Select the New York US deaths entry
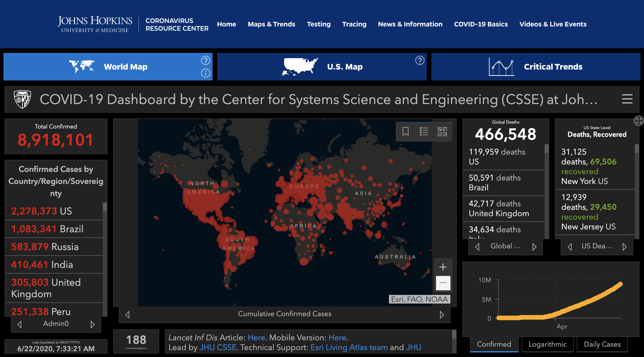644x357 pixels. 595,166
